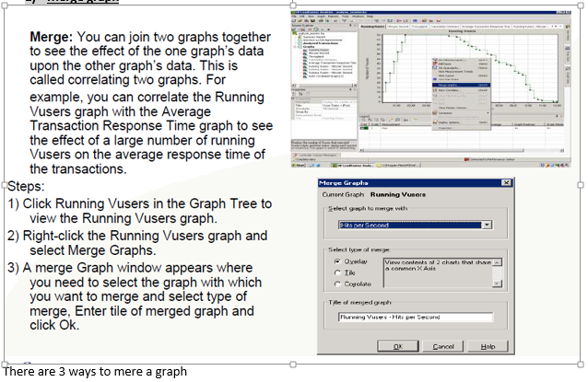The height and width of the screenshot is (382, 588).
Task: Switch to the Throughput graph tab
Action: point(419,27)
